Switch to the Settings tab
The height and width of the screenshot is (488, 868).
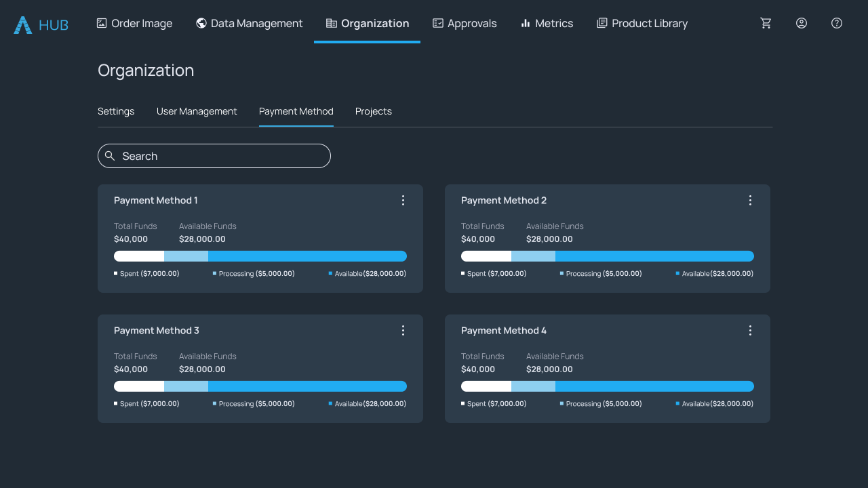116,111
